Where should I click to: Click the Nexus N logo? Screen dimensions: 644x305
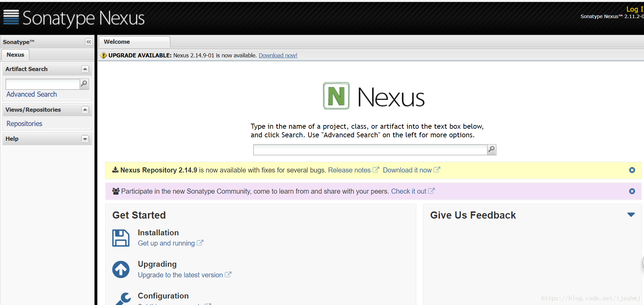[x=336, y=96]
